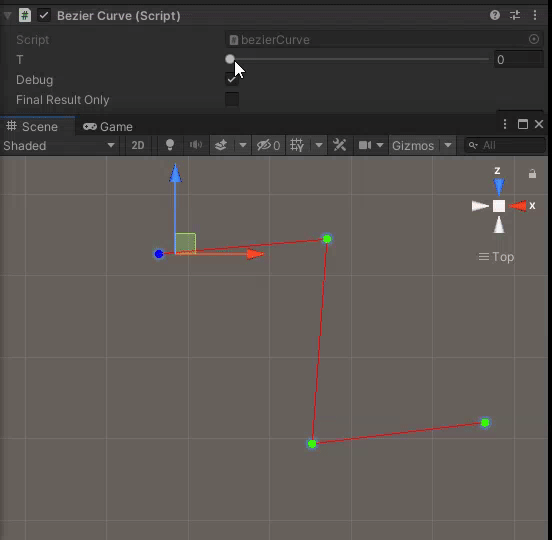552x540 pixels.
Task: Uncheck the Debug checkbox
Action: (232, 80)
